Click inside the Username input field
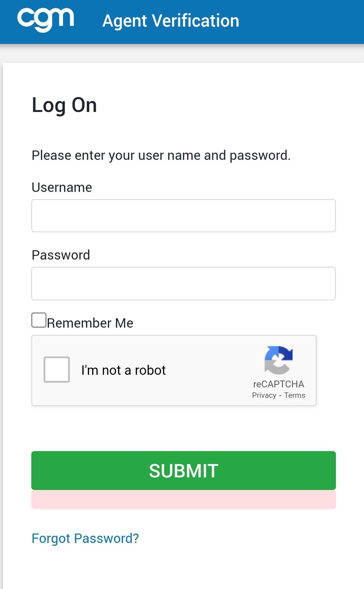Viewport: 364px width, 589px height. click(x=184, y=215)
